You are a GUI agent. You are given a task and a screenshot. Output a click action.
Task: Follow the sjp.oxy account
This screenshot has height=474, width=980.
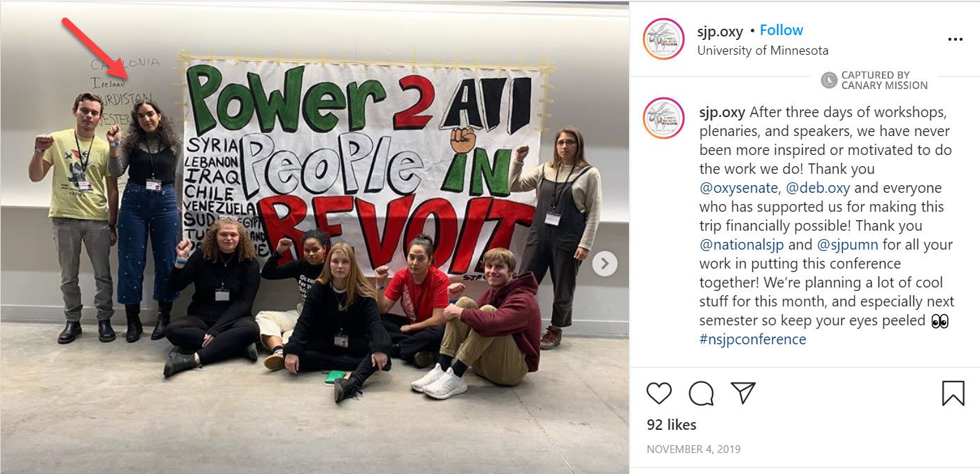pos(781,30)
